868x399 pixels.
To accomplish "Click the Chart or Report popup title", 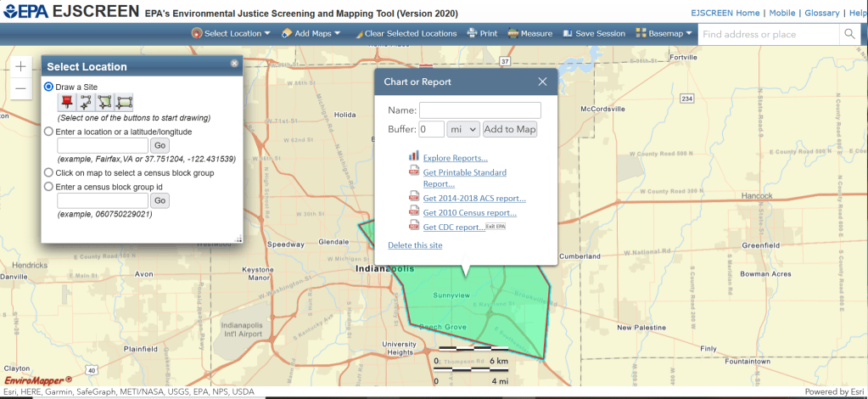I will pos(417,82).
